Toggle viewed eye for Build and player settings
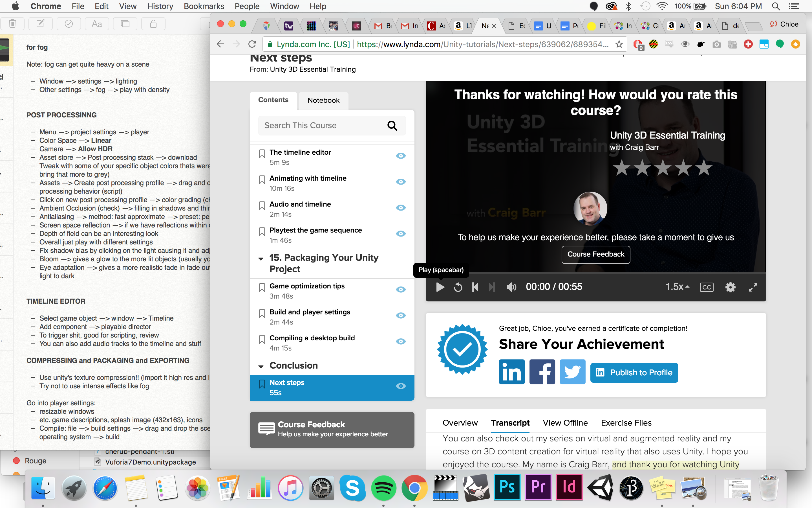This screenshot has width=812, height=508. coord(401,316)
